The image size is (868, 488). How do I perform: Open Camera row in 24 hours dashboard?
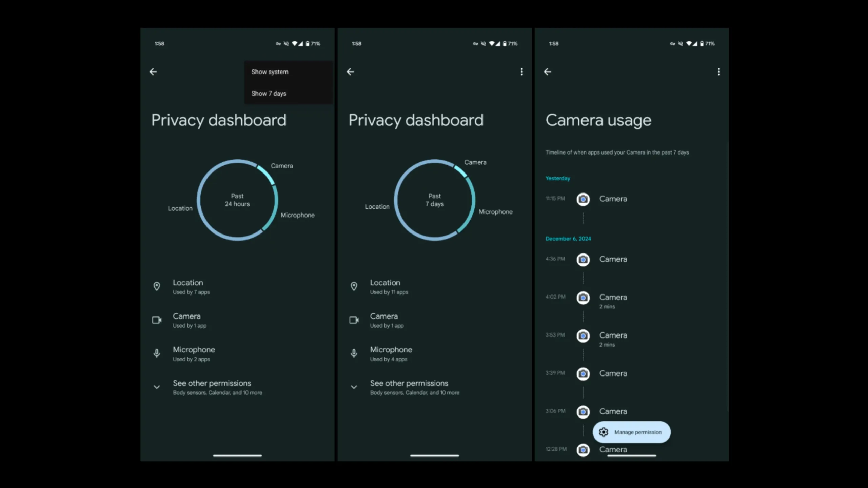click(x=237, y=320)
